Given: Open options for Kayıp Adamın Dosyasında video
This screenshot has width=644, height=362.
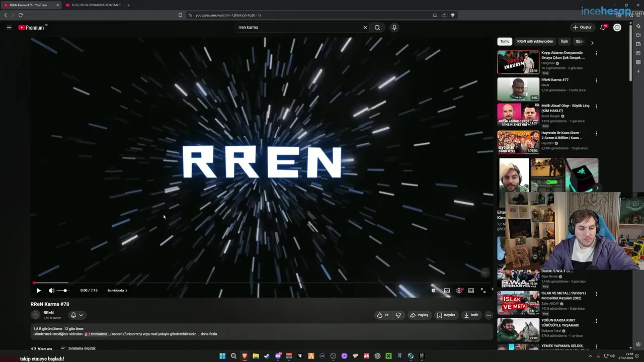Looking at the screenshot, I should pos(596,53).
